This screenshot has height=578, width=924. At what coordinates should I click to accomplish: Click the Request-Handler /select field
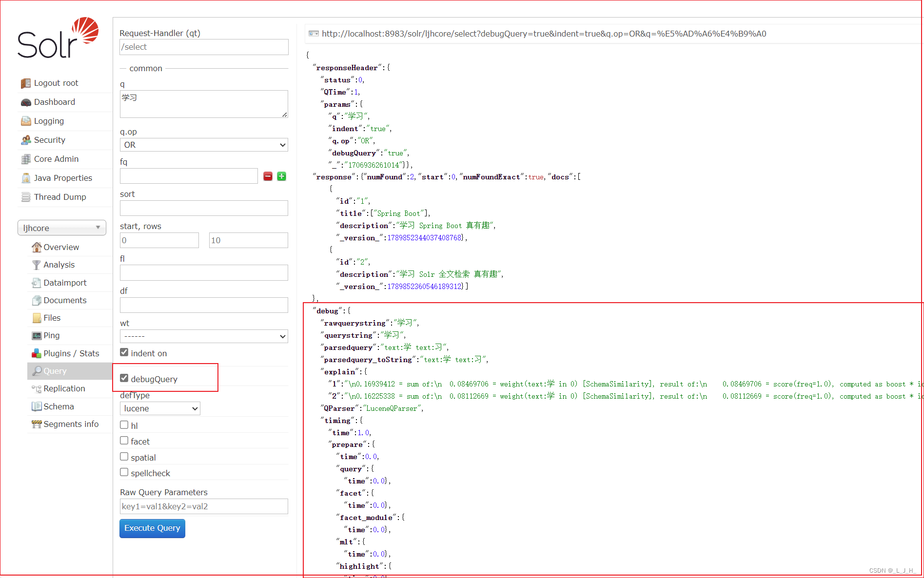[x=204, y=47]
